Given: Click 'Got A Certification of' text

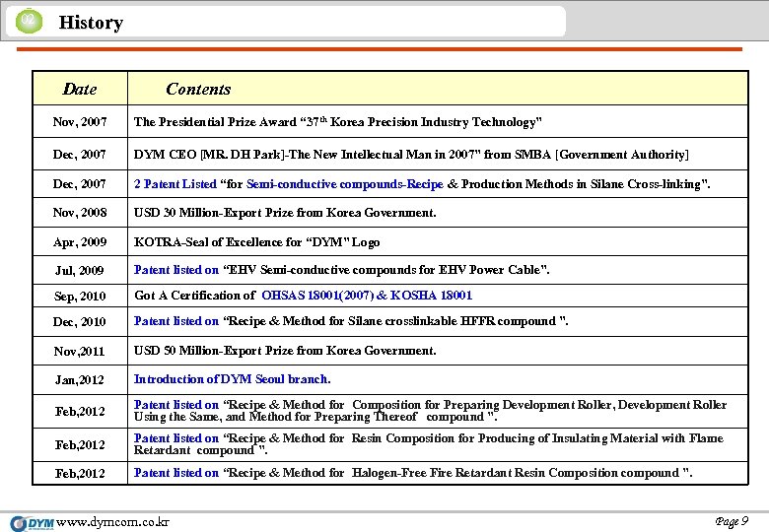Looking at the screenshot, I should click(x=194, y=296).
